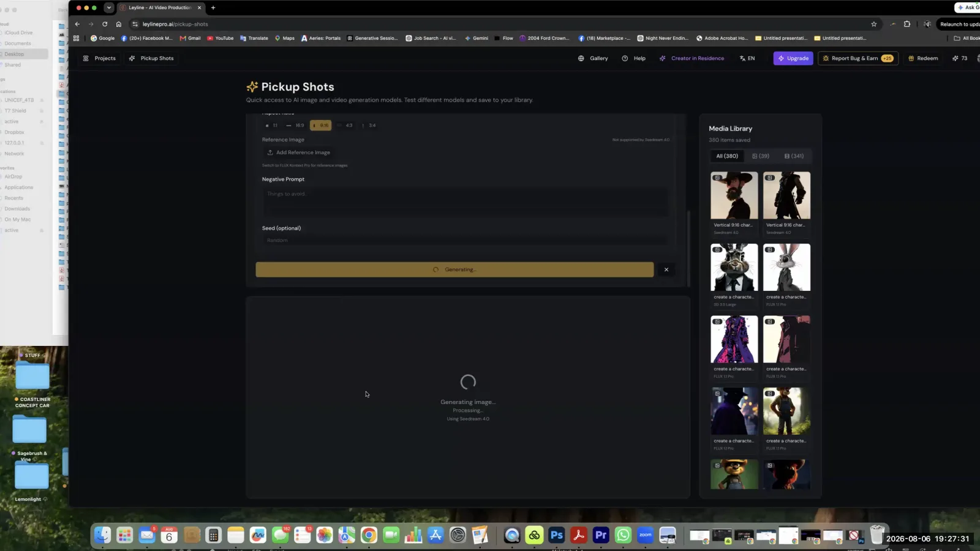Viewport: 980px width, 551px height.
Task: Open the Help menu
Action: click(633, 58)
